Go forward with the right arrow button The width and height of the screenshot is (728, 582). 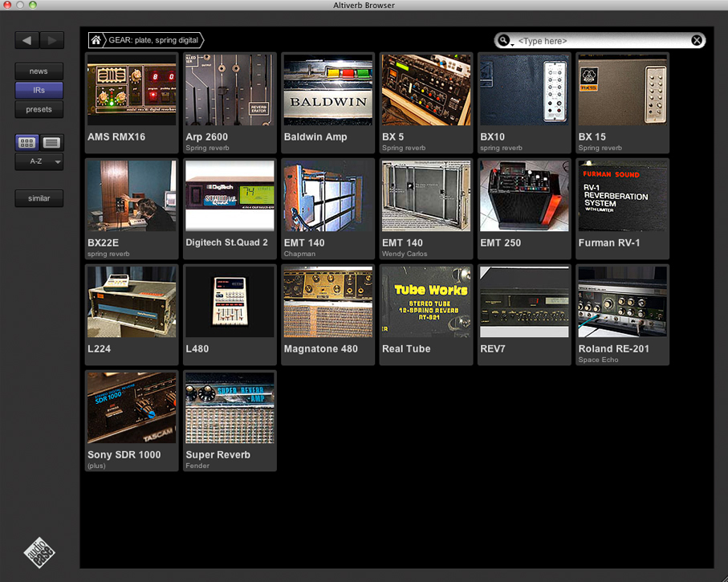click(51, 40)
